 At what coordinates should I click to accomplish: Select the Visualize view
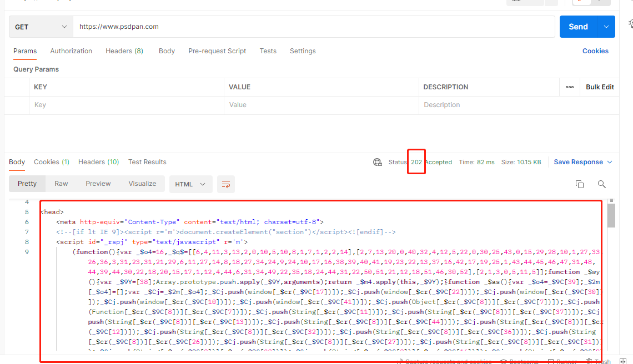142,184
